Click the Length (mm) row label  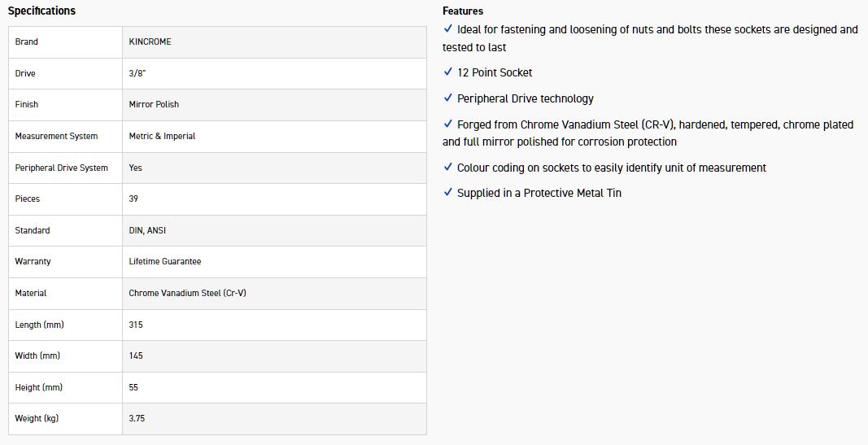(39, 325)
